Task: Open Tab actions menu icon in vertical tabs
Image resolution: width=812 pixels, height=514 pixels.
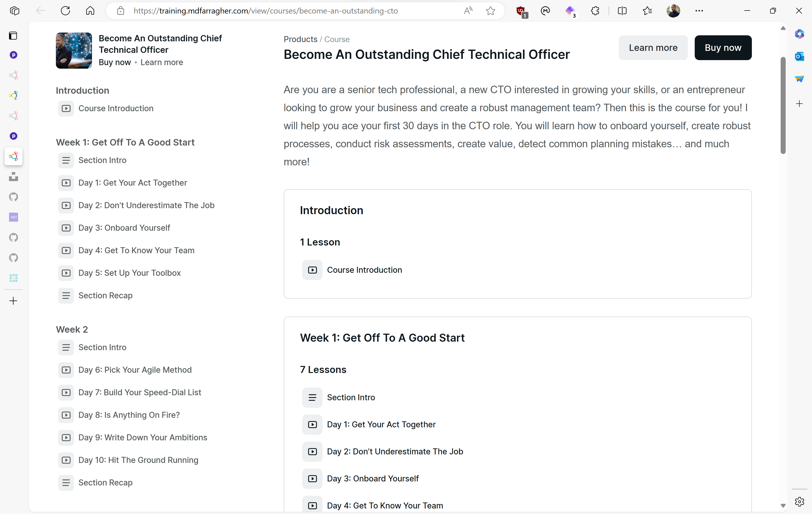Action: pos(13,35)
